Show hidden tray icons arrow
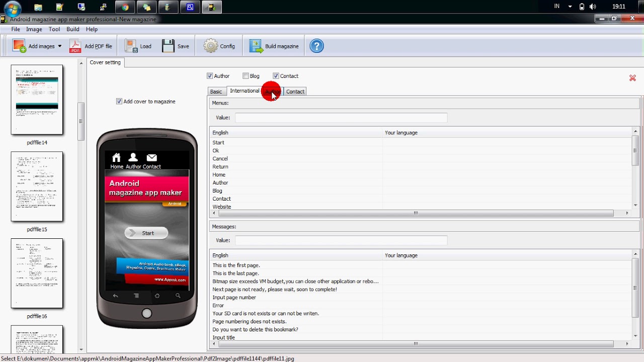This screenshot has width=644, height=362. point(570,7)
